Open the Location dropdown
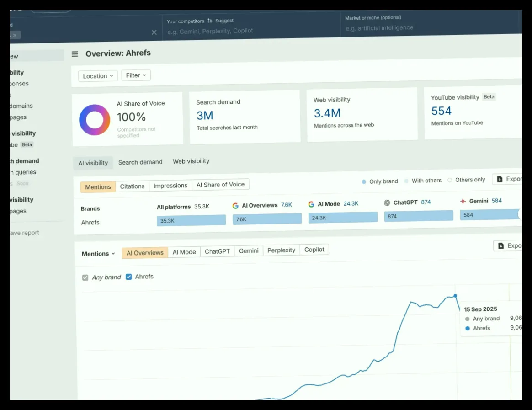 [x=98, y=76]
